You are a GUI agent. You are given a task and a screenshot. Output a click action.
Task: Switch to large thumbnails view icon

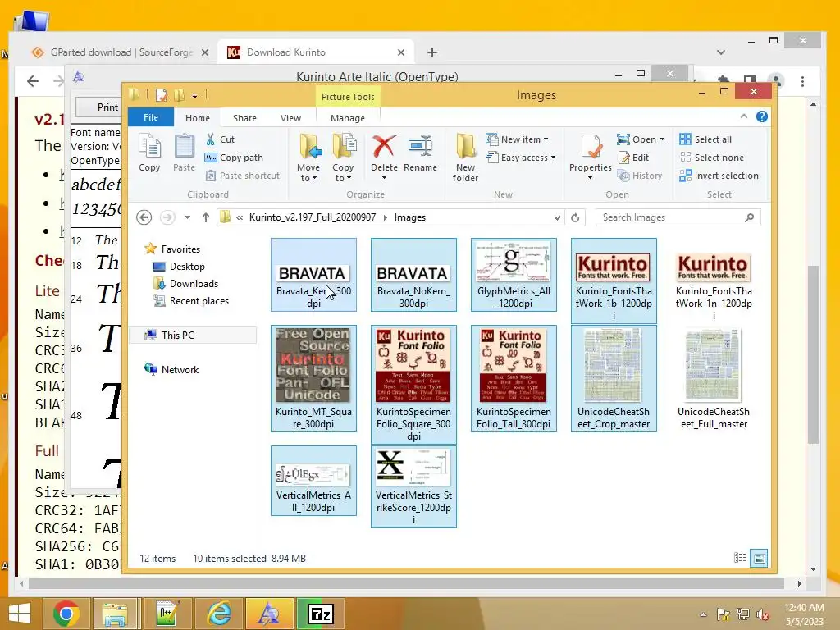point(759,558)
